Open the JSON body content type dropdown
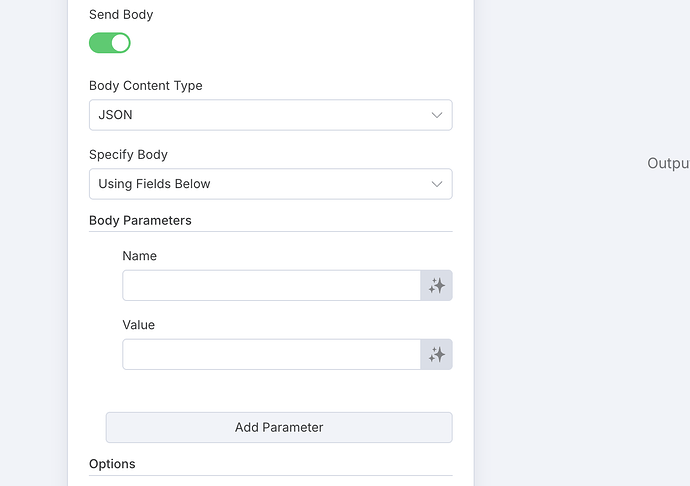This screenshot has width=690, height=486. [271, 115]
